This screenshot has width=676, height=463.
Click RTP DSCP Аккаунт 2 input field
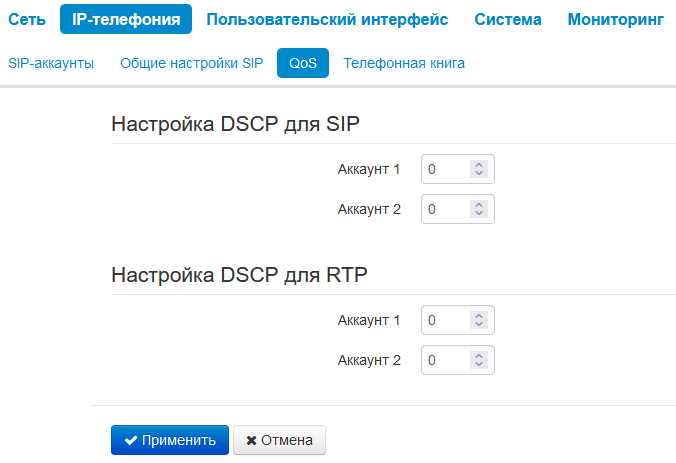point(446,360)
